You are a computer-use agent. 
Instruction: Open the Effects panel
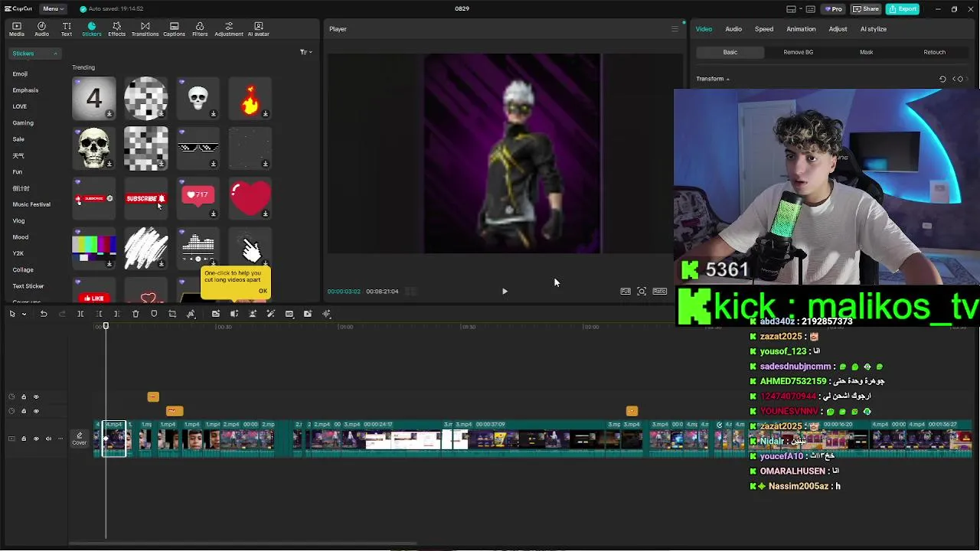click(116, 29)
